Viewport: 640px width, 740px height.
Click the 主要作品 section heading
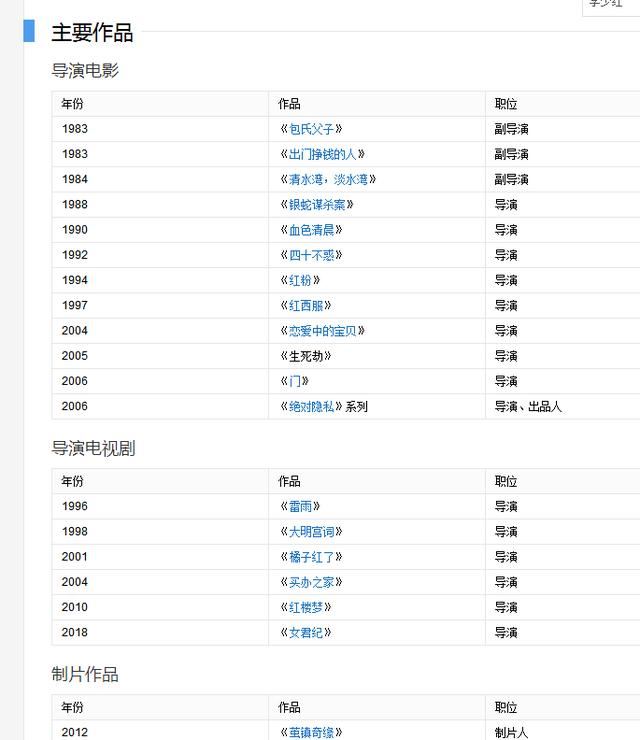click(92, 33)
